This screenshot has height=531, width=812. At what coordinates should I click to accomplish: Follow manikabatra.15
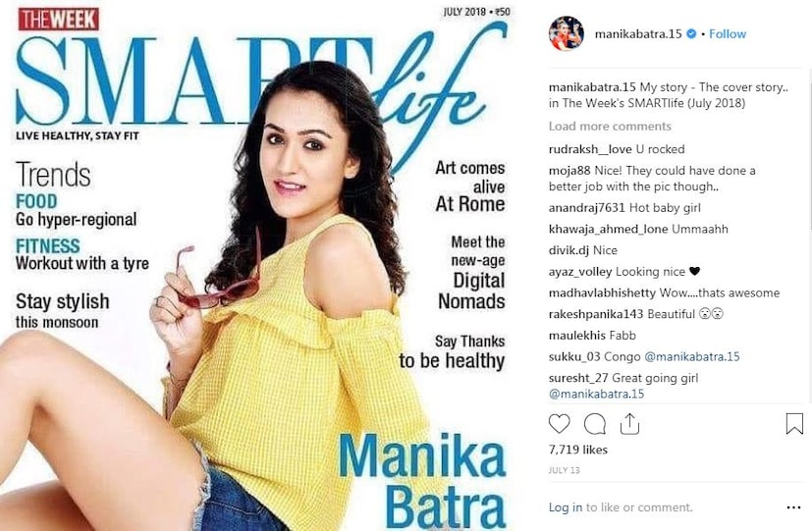(728, 33)
